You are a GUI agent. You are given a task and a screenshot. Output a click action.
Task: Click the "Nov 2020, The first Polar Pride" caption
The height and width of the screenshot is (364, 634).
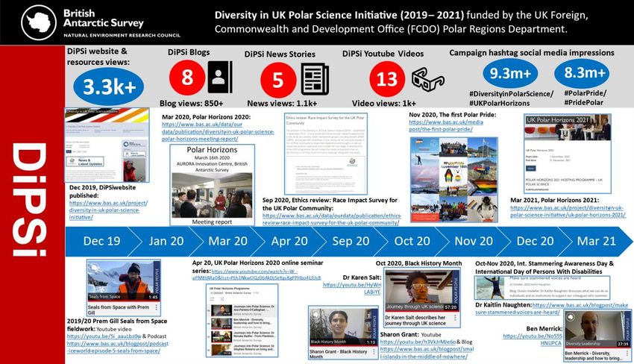pyautogui.click(x=452, y=115)
